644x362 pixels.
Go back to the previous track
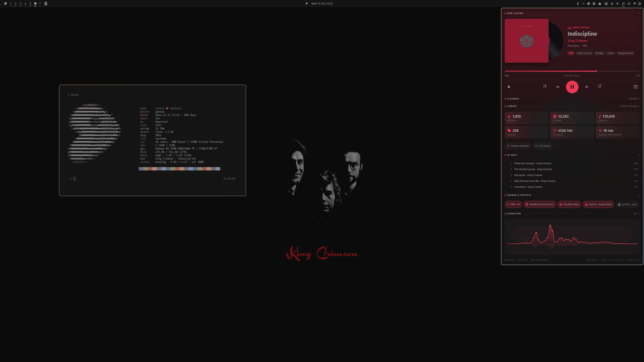pyautogui.click(x=557, y=86)
